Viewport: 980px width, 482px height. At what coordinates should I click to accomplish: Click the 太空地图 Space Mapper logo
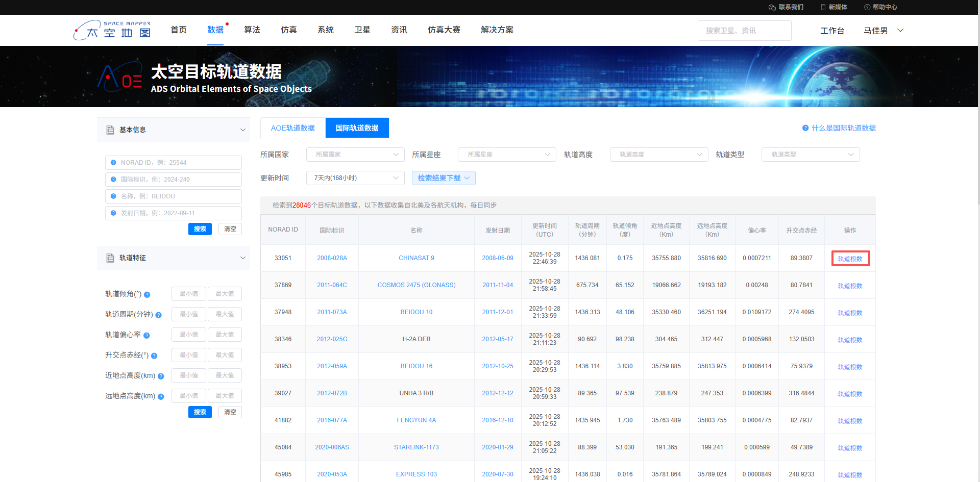[112, 30]
